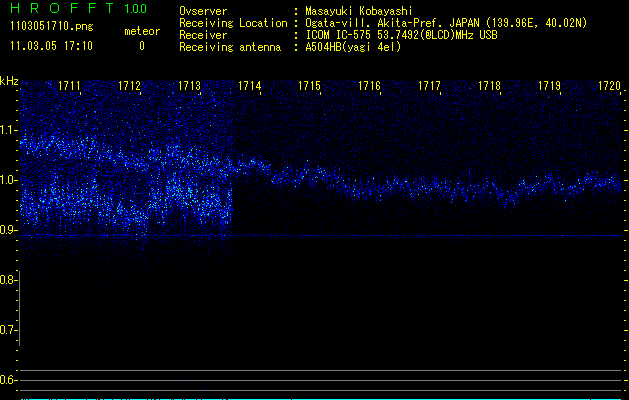Select the 1713 time tick label

point(190,87)
